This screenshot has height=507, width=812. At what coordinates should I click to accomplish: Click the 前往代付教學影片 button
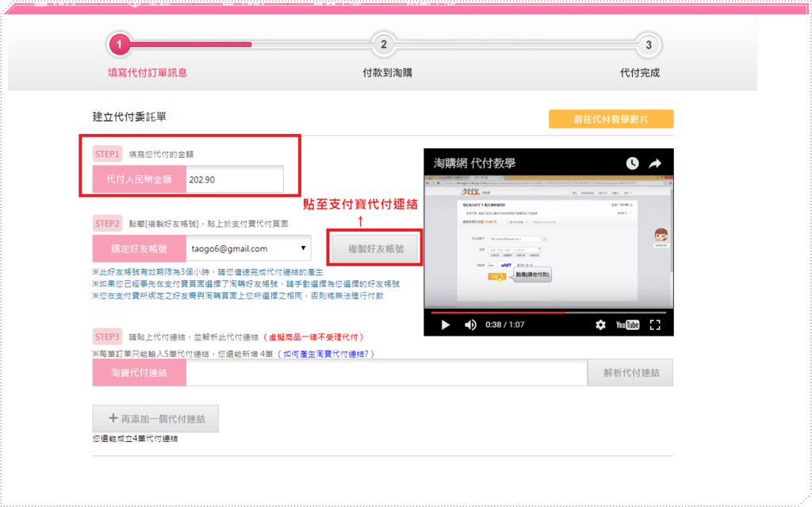pyautogui.click(x=611, y=119)
